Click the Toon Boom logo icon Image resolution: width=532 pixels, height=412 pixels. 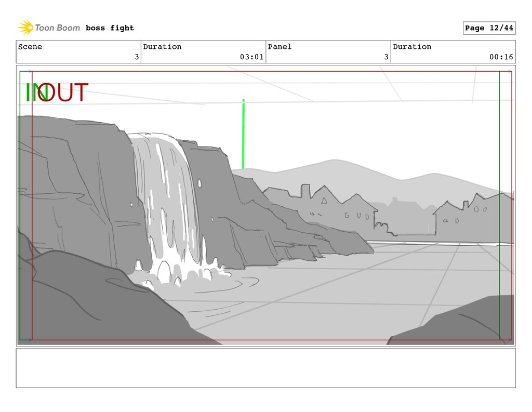pyautogui.click(x=25, y=28)
